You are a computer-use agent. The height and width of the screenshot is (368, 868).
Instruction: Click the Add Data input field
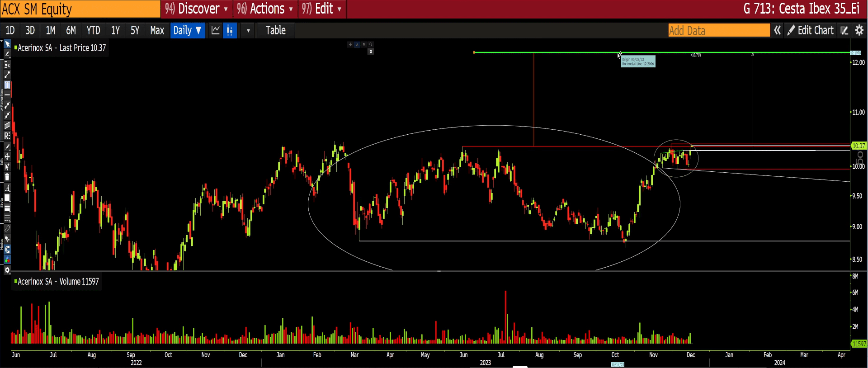point(719,30)
